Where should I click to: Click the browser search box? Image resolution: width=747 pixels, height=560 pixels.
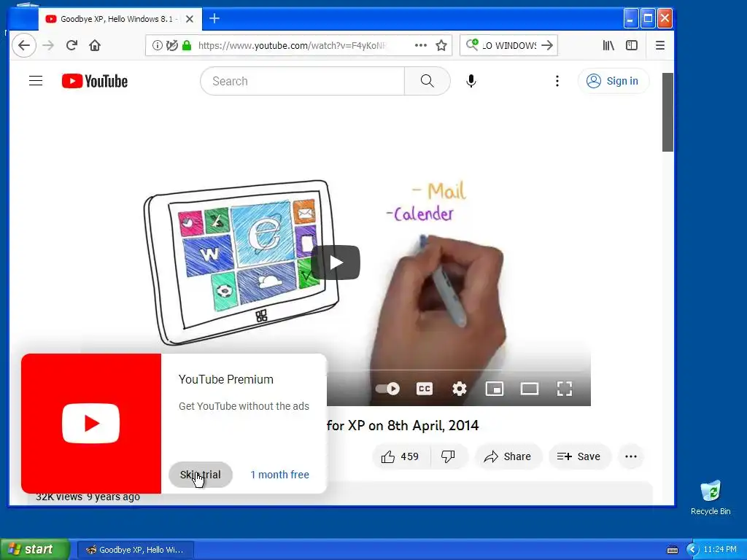coord(508,45)
